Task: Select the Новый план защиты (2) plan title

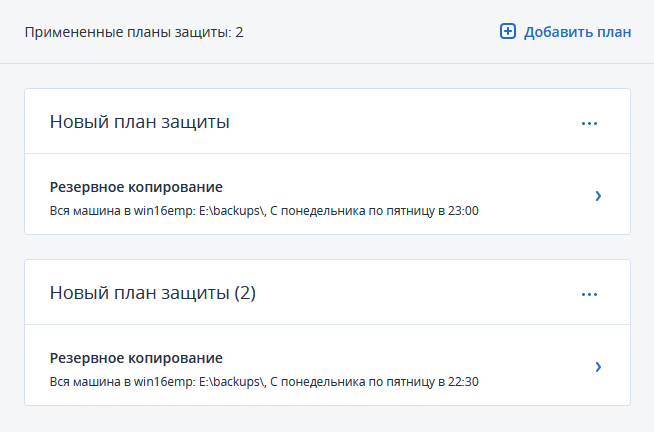Action: (153, 294)
